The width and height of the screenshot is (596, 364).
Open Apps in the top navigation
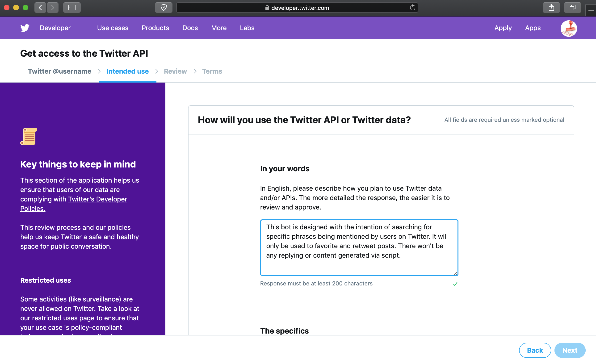[x=533, y=28]
